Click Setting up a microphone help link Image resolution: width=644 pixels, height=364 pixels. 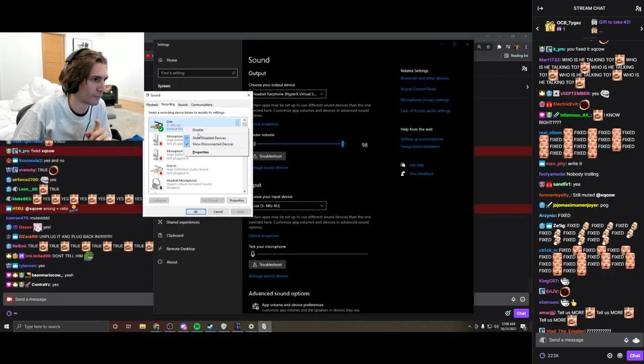422,139
